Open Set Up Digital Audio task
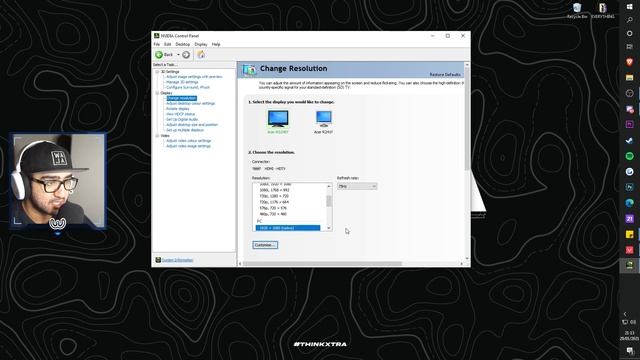 pyautogui.click(x=182, y=120)
